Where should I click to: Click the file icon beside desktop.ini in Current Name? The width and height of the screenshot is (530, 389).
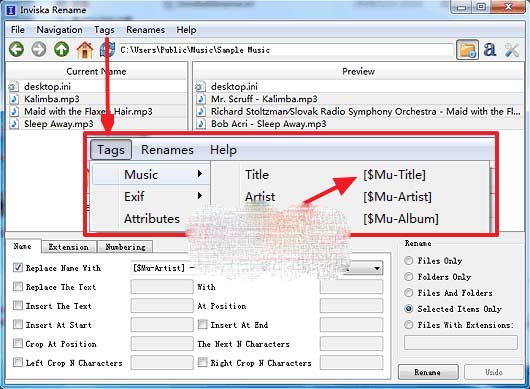tap(13, 87)
